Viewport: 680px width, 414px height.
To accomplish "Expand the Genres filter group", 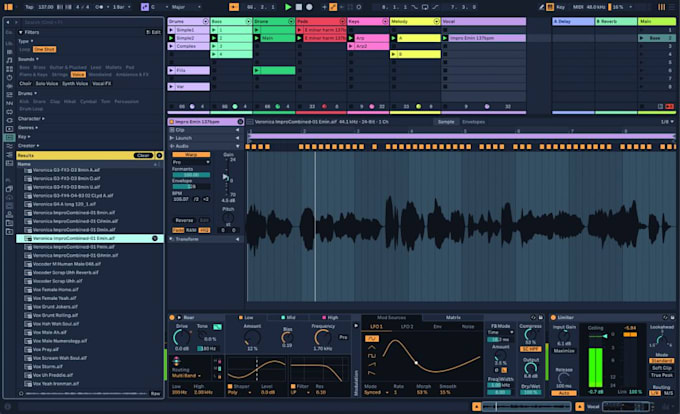I will tap(28, 127).
